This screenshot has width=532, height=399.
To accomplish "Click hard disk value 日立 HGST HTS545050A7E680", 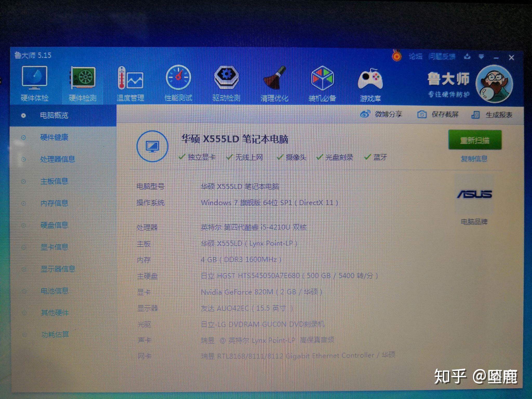I will coord(289,275).
